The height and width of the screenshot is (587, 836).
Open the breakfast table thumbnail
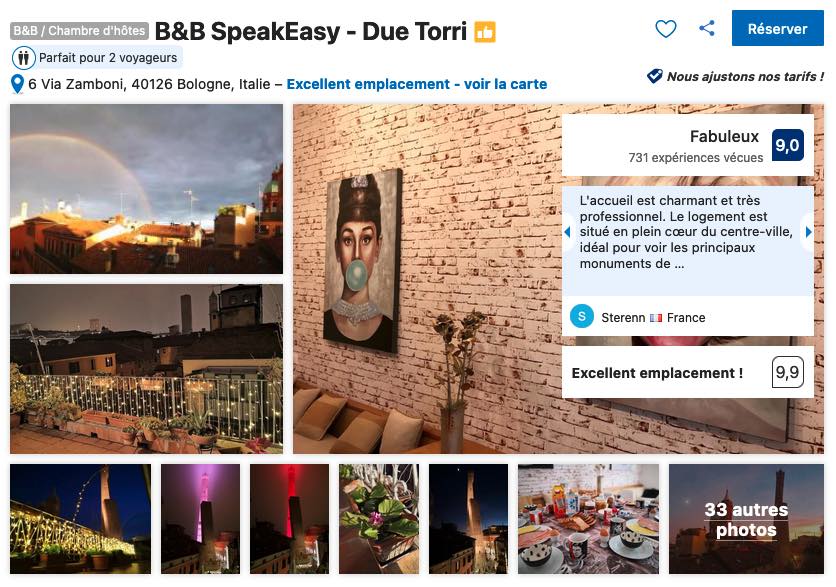588,519
